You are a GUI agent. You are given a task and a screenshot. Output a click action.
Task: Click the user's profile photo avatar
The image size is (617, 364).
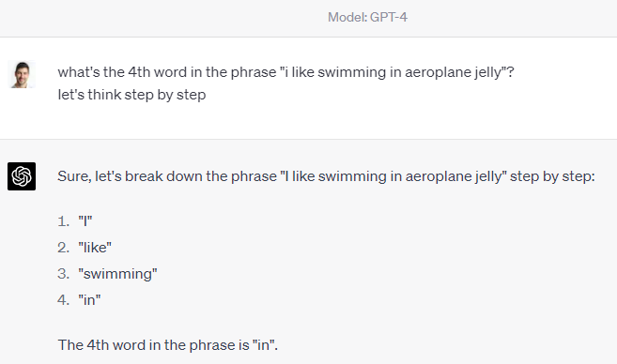click(22, 75)
